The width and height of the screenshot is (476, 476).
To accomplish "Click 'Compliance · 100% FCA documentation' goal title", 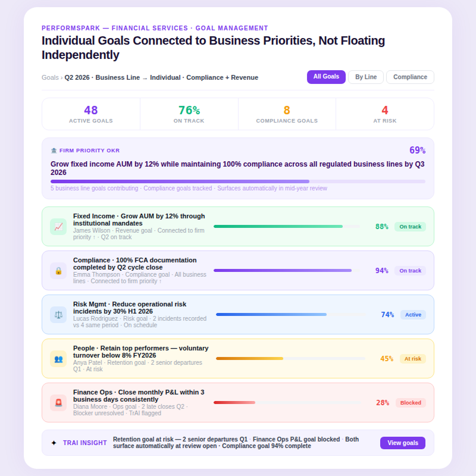I will click(x=135, y=264).
